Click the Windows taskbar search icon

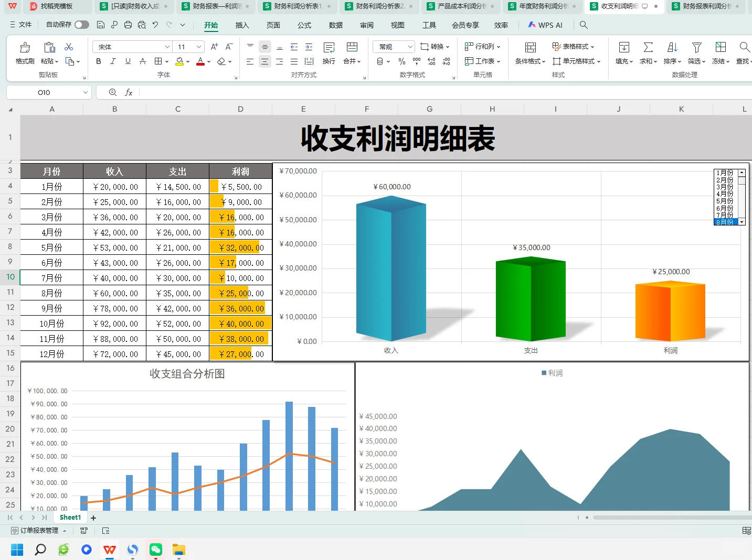40,550
